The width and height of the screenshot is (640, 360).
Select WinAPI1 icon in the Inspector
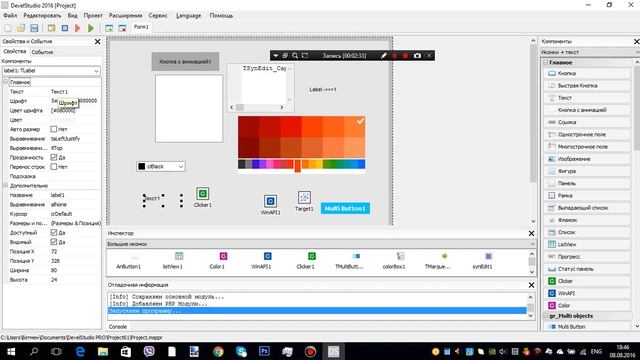coord(267,256)
